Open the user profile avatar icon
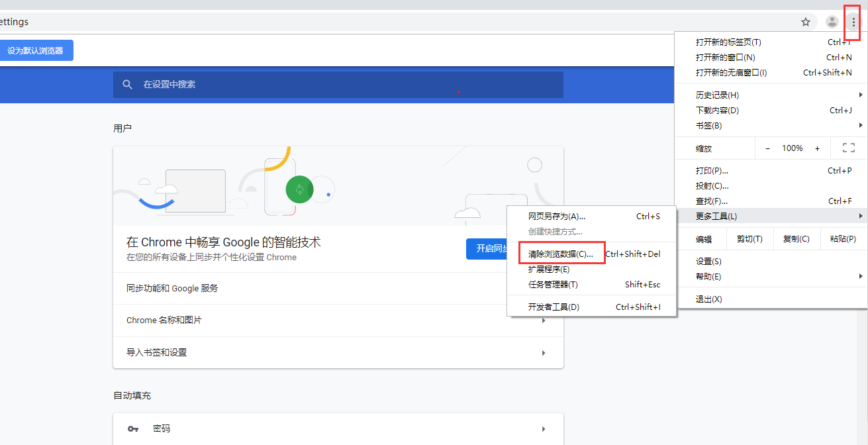 (x=832, y=22)
